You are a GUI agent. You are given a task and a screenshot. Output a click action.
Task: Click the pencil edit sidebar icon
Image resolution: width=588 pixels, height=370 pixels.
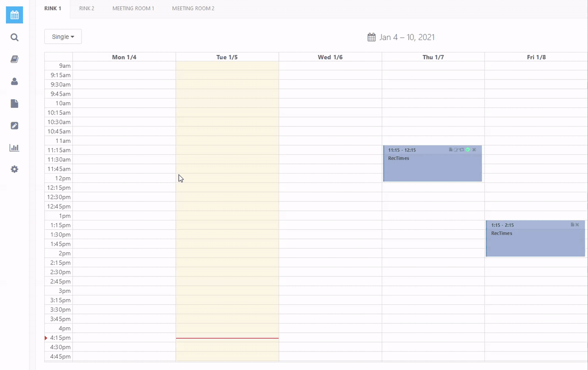(x=14, y=125)
